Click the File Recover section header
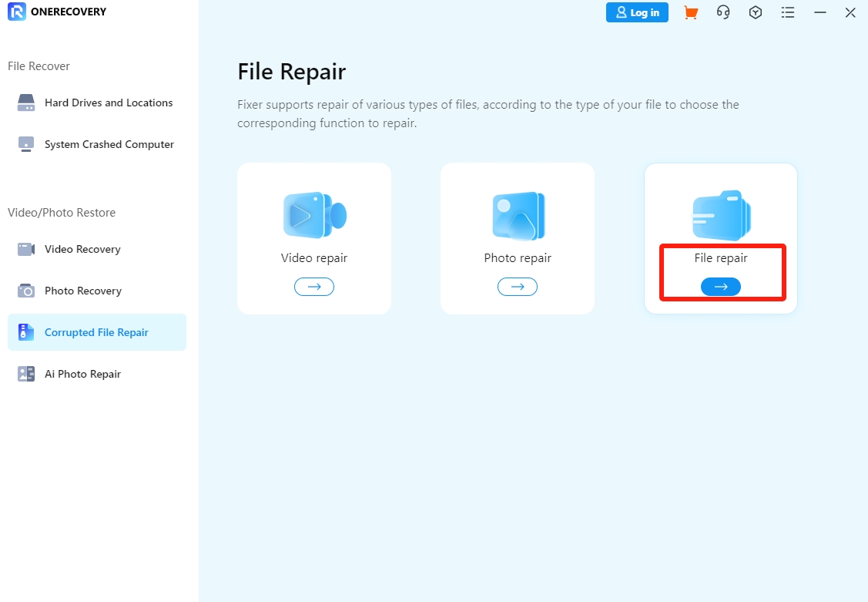The image size is (868, 602). click(x=39, y=66)
